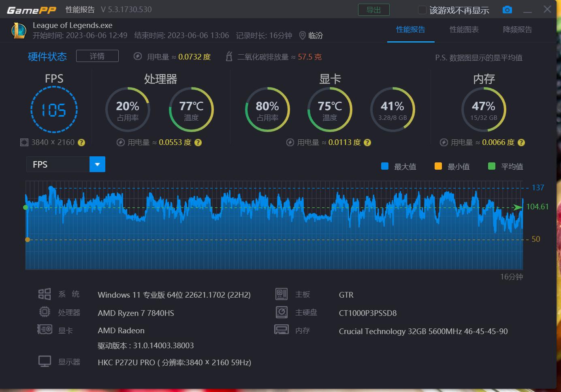Click the carbon dioxide emission icon
This screenshot has width=561, height=392.
click(230, 57)
